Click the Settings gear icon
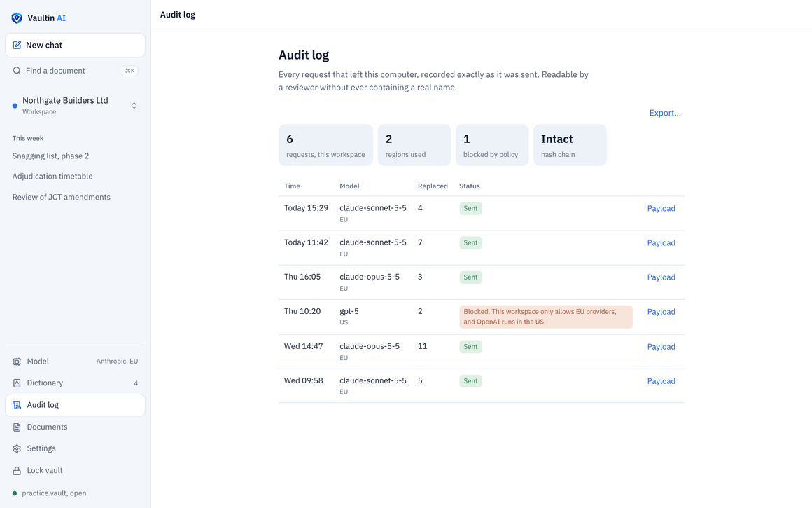This screenshot has height=508, width=812. [17, 449]
